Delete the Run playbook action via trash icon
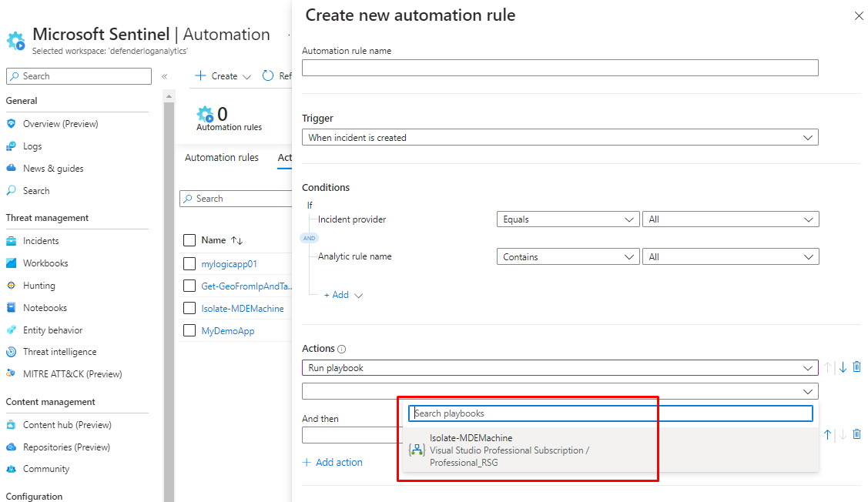868x502 pixels. (x=856, y=367)
